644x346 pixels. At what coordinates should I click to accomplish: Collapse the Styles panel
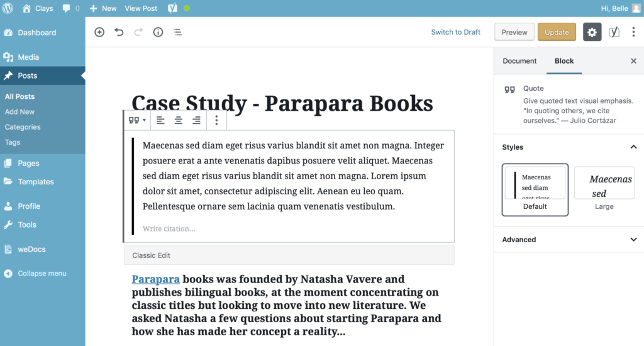click(x=569, y=147)
